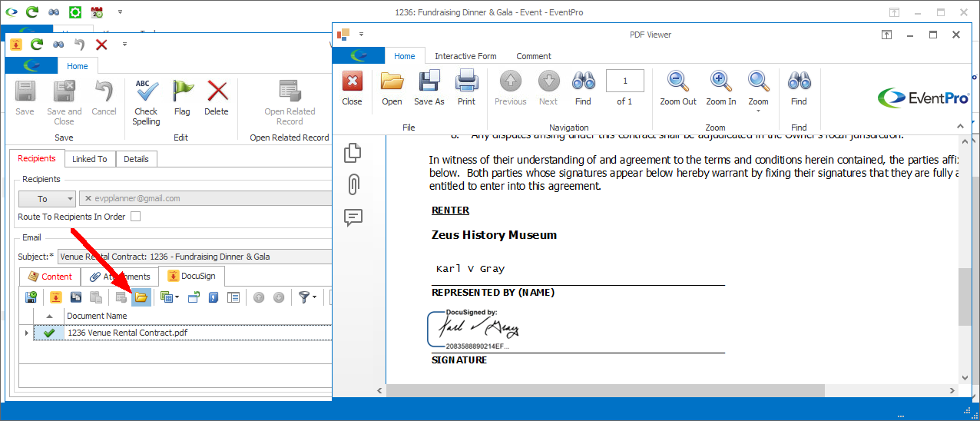Open the Attachments email tab

tap(120, 277)
